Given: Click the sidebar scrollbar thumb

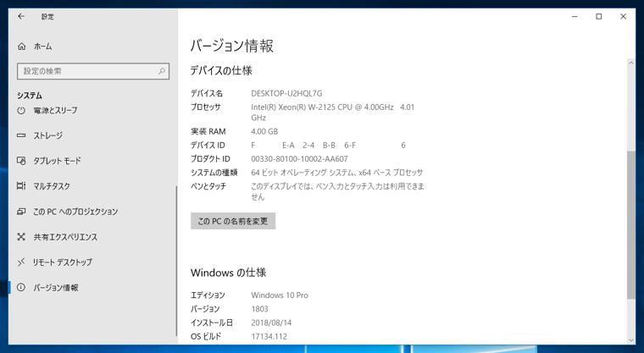Looking at the screenshot, I should tap(176, 261).
